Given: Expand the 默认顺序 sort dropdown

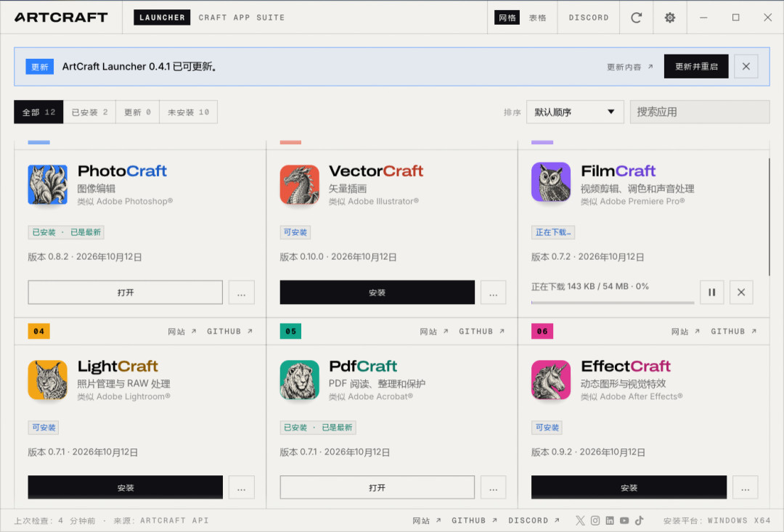Looking at the screenshot, I should (x=575, y=112).
